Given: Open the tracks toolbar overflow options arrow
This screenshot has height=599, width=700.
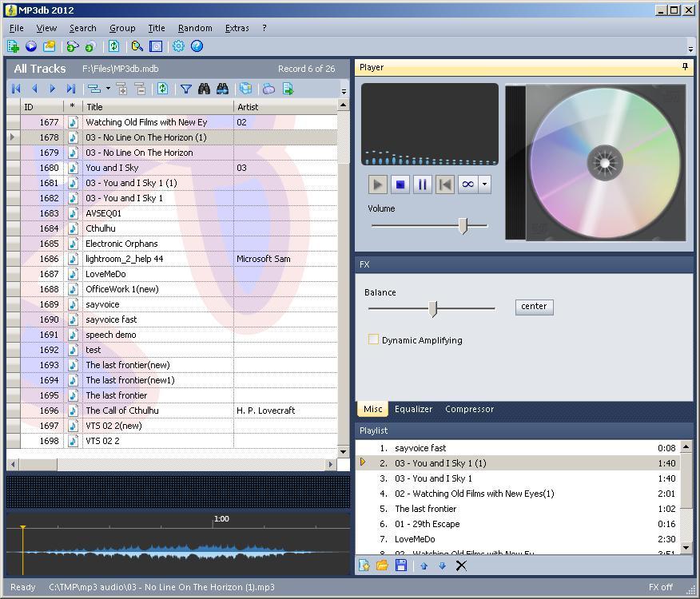Looking at the screenshot, I should point(344,91).
